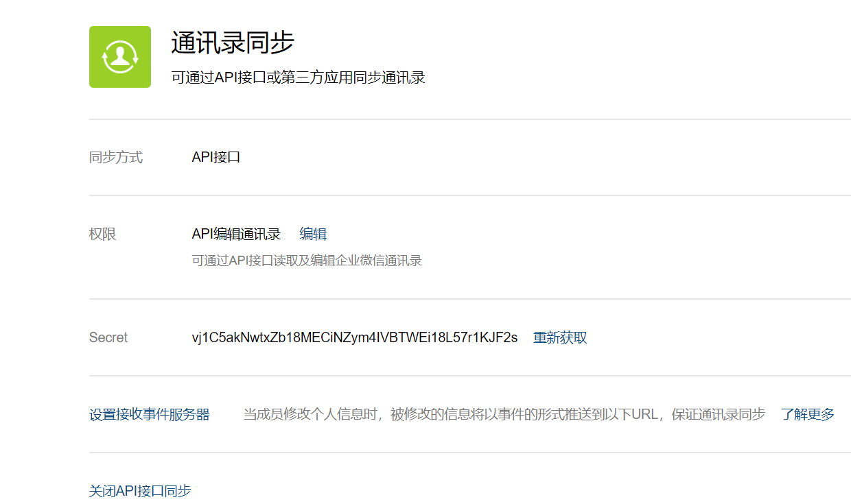The image size is (851, 504).
Task: Click the Secret key string starting vj1C5ak
Action: pos(355,338)
